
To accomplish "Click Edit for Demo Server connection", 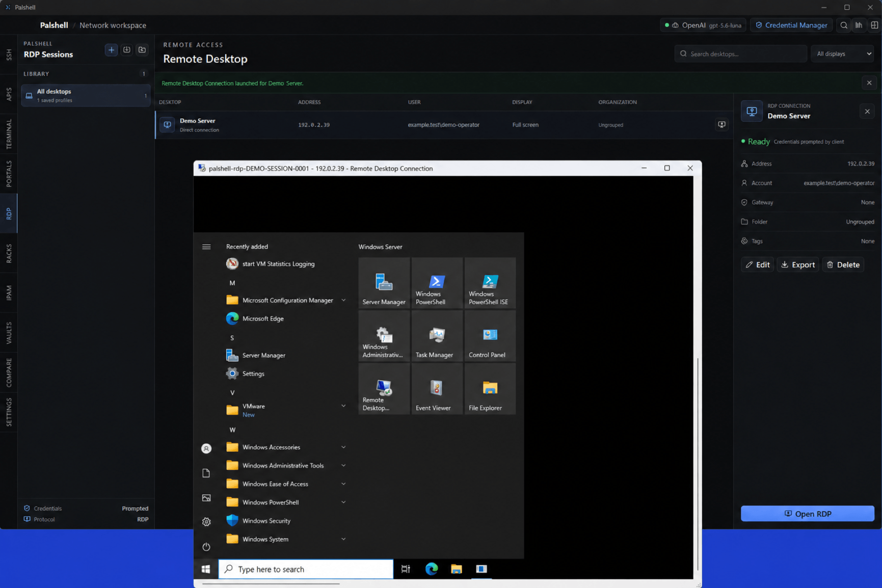I will pyautogui.click(x=757, y=264).
